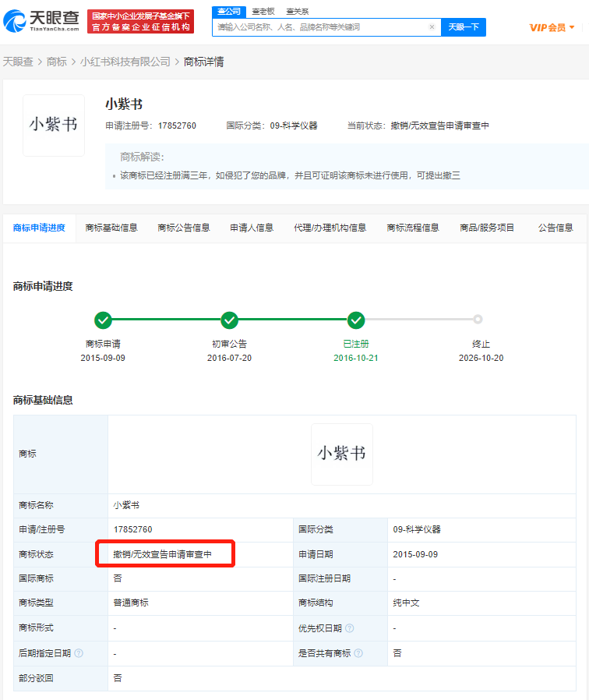Click the 是否共有商标 help question icon
Screen dimensions: 589x700
[358, 653]
